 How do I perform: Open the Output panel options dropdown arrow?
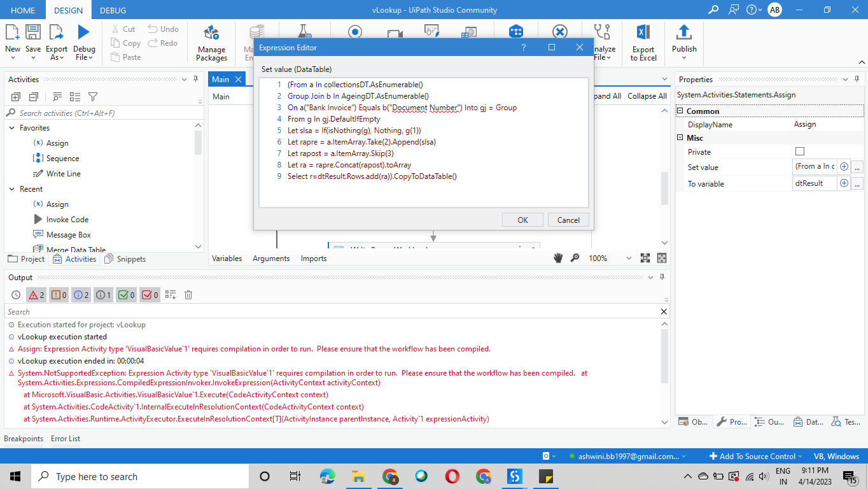click(650, 278)
